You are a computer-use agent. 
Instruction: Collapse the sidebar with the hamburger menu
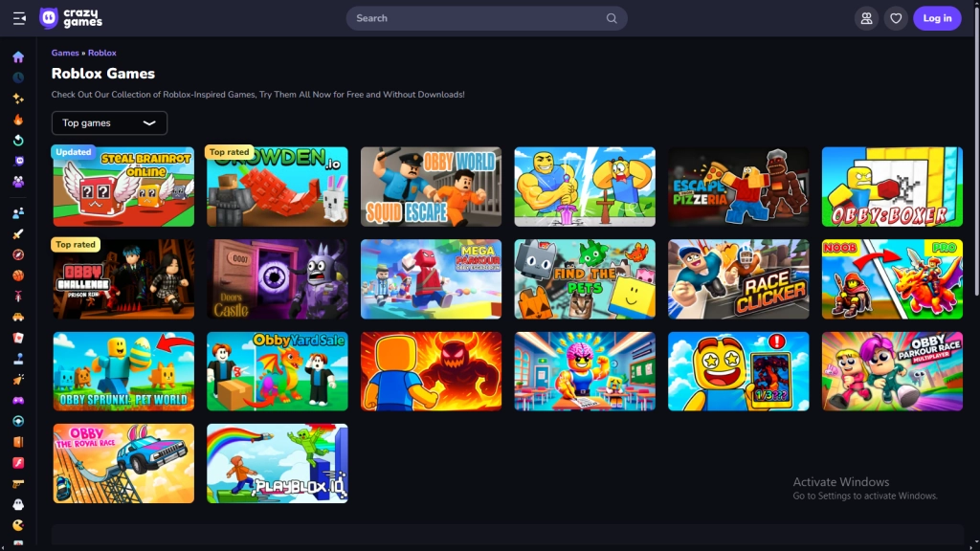point(19,18)
